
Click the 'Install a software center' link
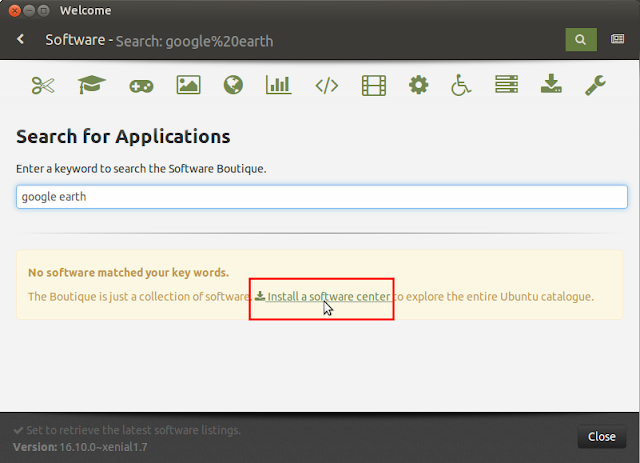[x=322, y=296]
